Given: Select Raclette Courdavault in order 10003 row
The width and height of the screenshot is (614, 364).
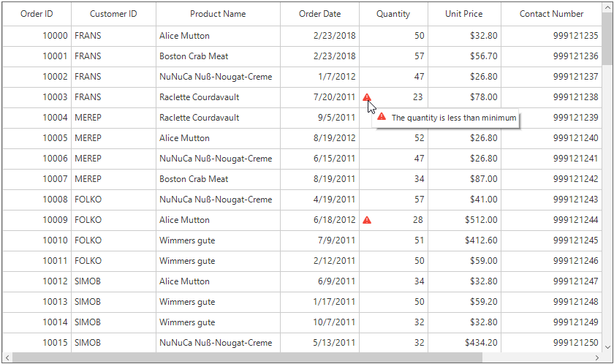Looking at the screenshot, I should point(218,97).
